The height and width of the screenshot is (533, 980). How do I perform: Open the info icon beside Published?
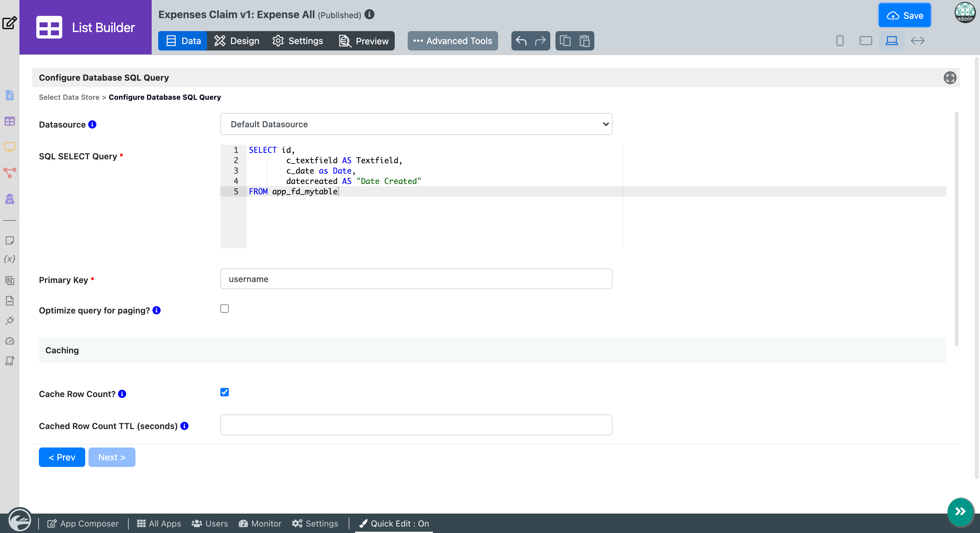369,15
